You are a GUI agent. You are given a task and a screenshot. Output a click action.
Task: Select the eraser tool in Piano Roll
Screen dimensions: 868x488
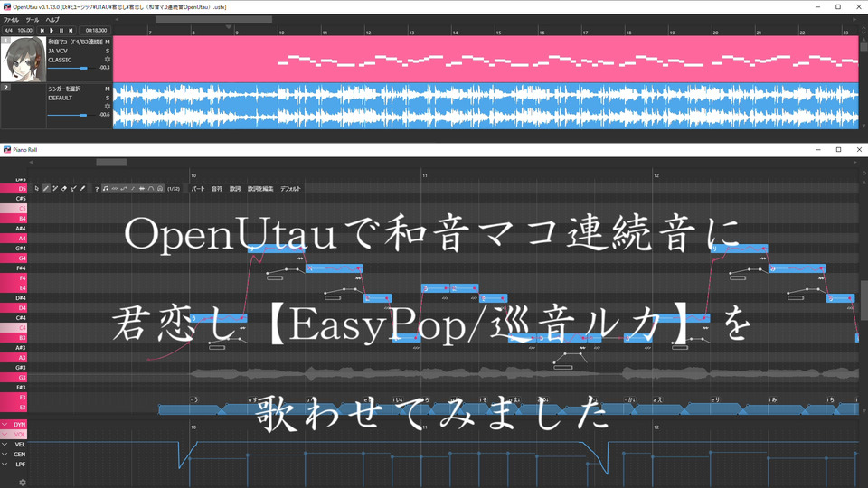(x=64, y=189)
